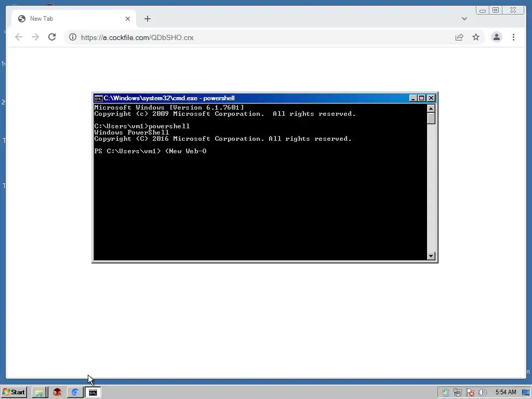Open Action Center flag tray icon
The width and height of the screenshot is (532, 399).
470,393
